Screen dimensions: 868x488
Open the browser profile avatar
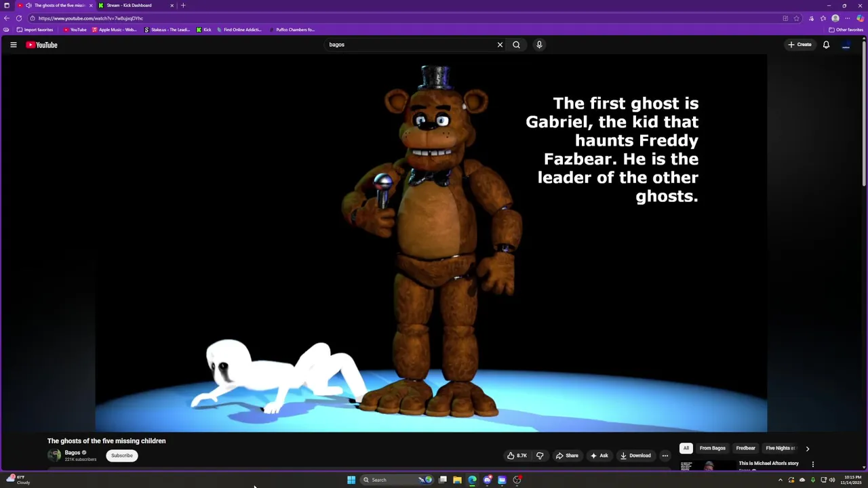coord(835,18)
